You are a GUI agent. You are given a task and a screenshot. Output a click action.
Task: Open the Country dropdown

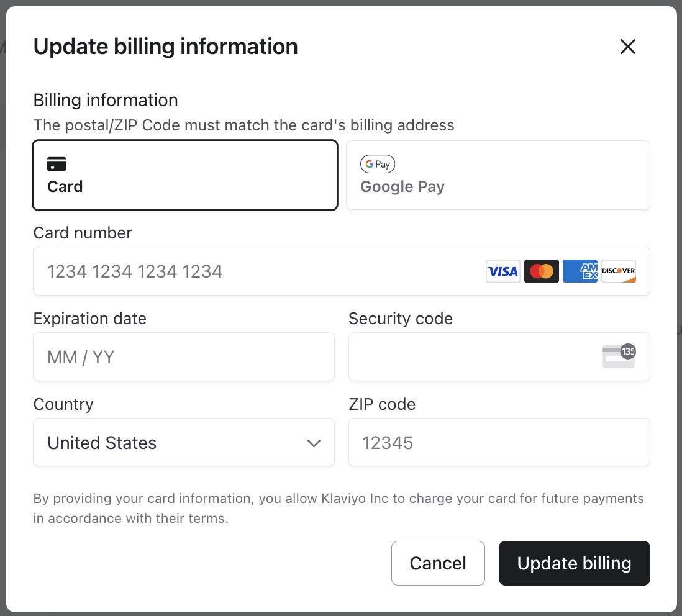pyautogui.click(x=183, y=442)
